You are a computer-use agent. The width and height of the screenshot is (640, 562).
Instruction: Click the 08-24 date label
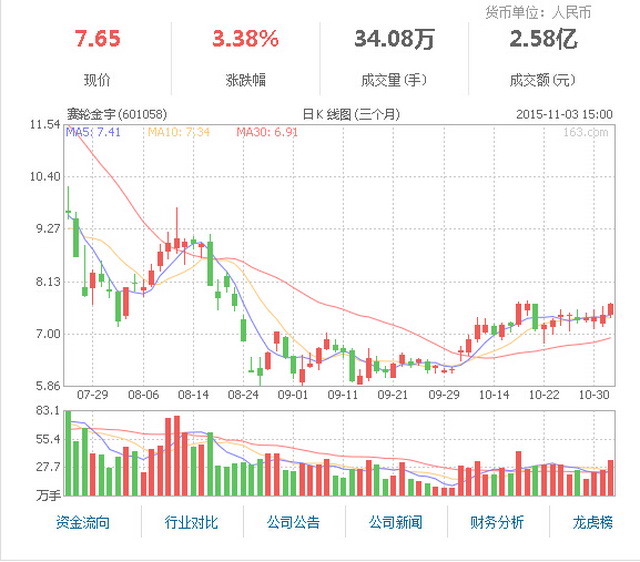point(243,395)
